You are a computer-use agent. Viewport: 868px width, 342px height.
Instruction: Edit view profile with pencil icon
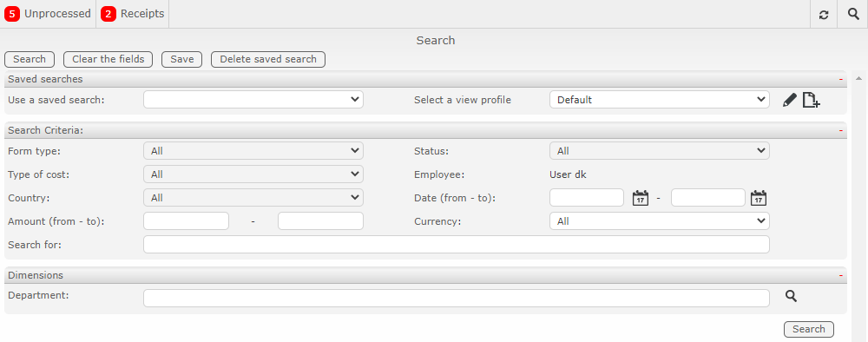click(790, 100)
